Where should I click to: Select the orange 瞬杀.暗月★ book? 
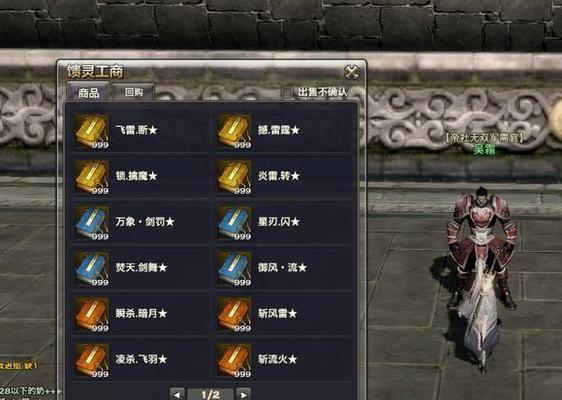tap(92, 314)
